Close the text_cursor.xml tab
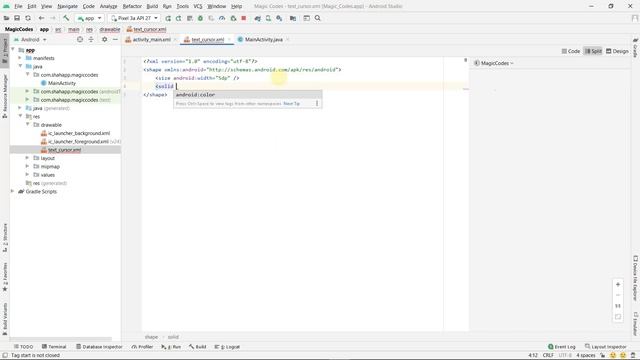This screenshot has width=640, height=360. tap(229, 40)
